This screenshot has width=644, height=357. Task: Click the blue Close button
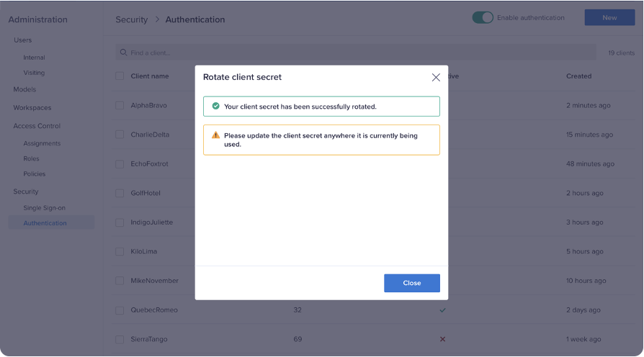pos(411,283)
